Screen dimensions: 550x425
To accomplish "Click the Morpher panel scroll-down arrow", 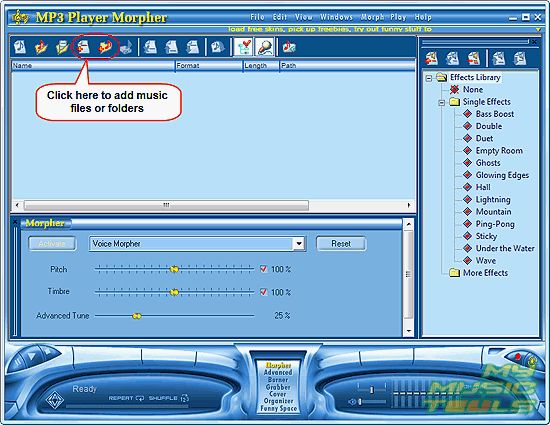I will [408, 331].
